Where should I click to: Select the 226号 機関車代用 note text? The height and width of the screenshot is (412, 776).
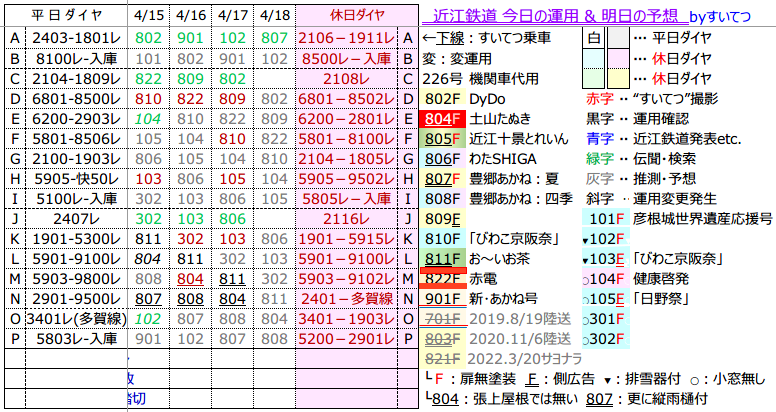click(480, 78)
